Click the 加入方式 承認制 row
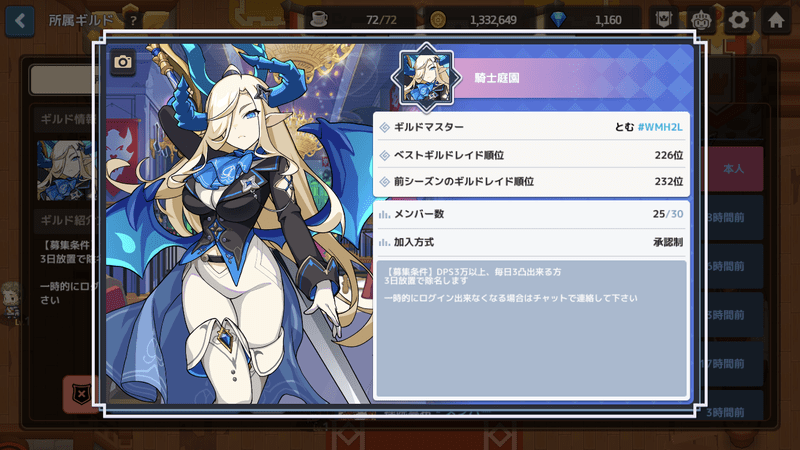The width and height of the screenshot is (800, 450). pos(531,242)
